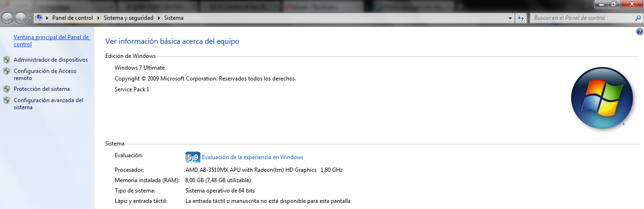Click the Service Pack 1 text
The height and width of the screenshot is (209, 644).
132,89
